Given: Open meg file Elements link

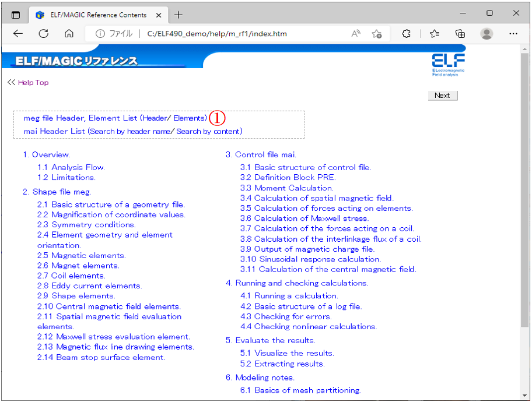Looking at the screenshot, I should click(x=188, y=118).
